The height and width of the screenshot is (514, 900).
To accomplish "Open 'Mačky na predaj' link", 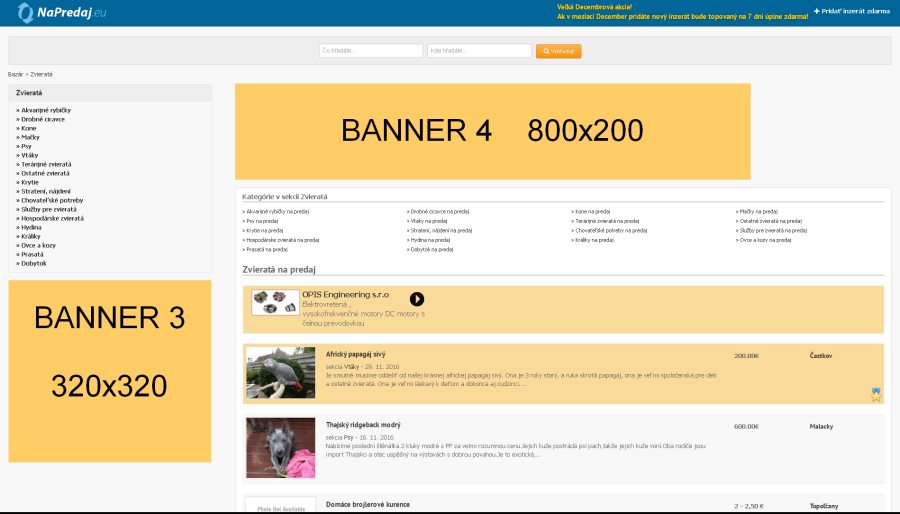I will [x=759, y=212].
